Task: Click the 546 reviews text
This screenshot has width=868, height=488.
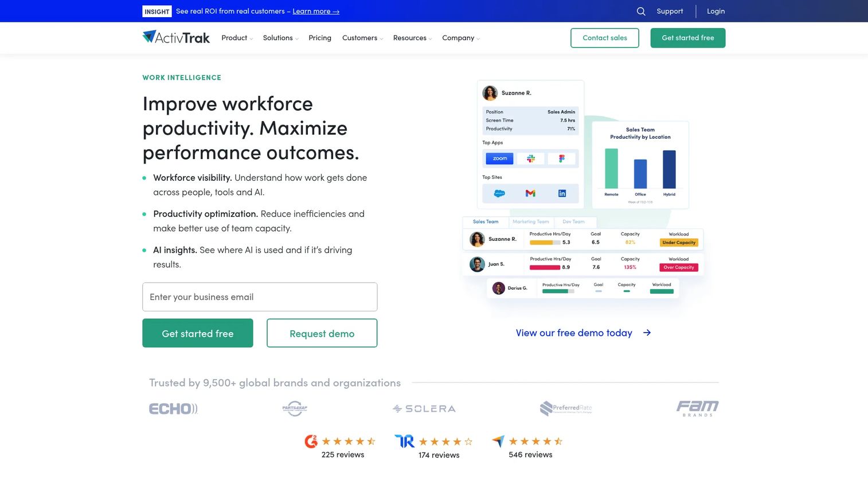Action: 530,455
